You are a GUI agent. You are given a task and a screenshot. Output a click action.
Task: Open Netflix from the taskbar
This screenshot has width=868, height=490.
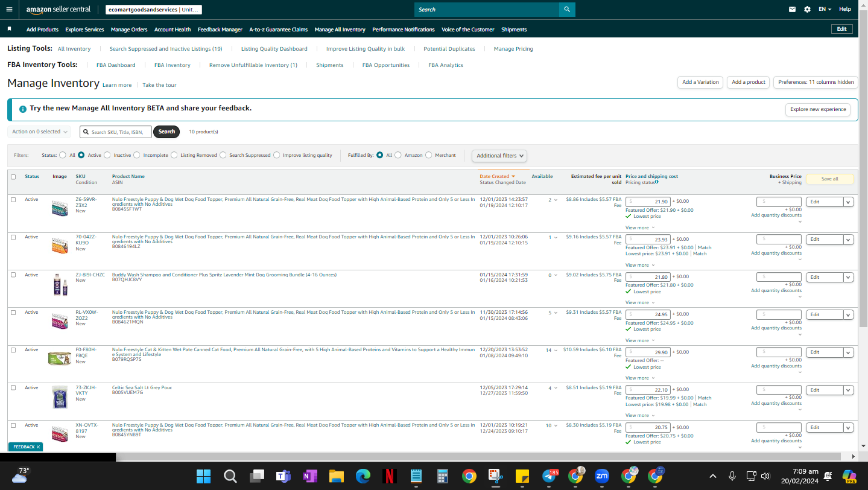389,476
